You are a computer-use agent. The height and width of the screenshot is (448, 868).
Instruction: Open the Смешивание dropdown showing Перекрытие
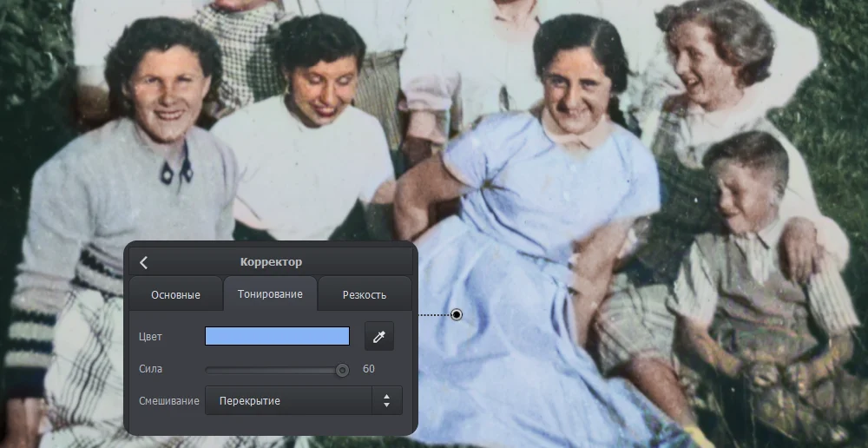[x=289, y=401]
